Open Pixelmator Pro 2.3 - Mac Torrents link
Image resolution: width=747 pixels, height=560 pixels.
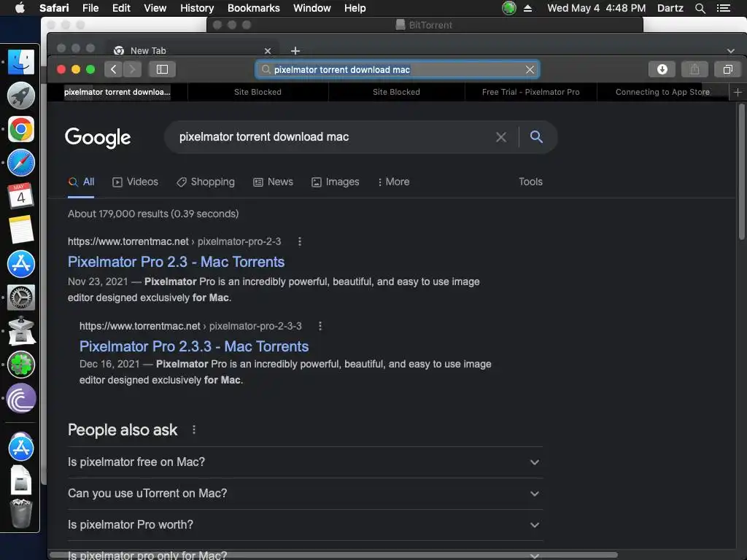(177, 262)
